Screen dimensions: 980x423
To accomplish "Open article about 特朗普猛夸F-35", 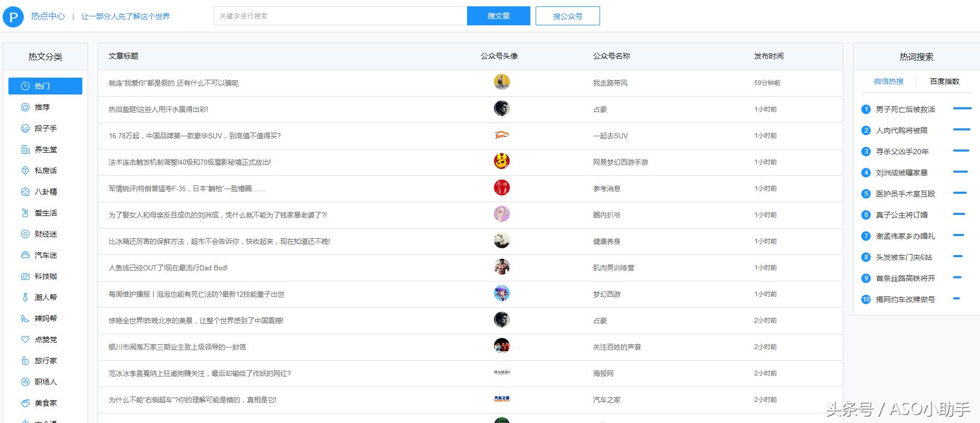I will (x=187, y=189).
